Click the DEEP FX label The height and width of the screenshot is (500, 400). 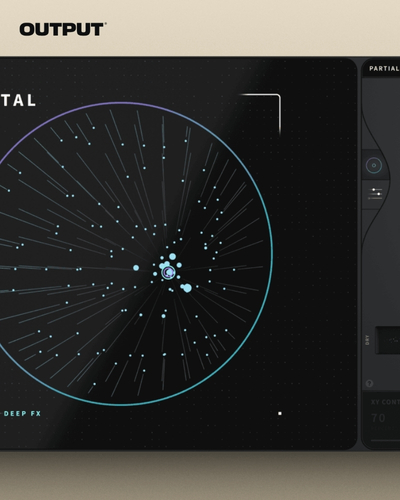click(x=22, y=414)
